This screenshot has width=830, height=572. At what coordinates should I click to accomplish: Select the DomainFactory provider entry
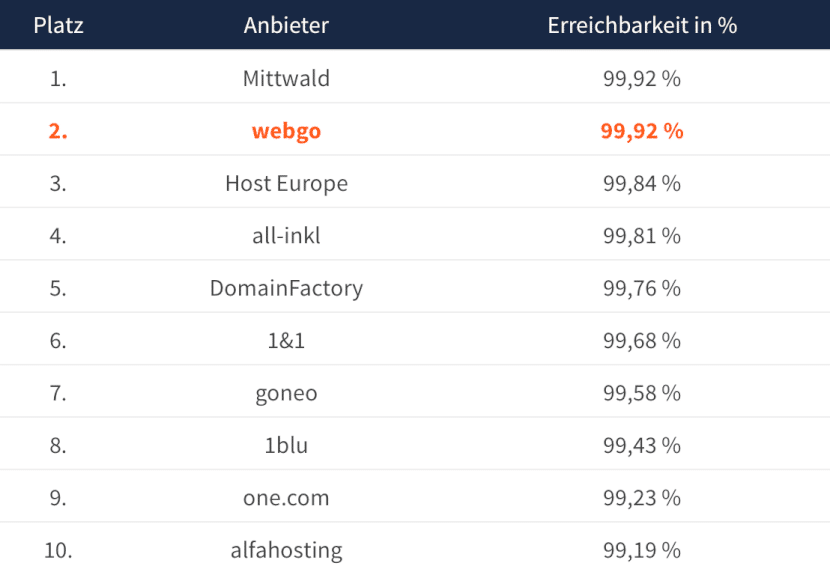click(286, 288)
